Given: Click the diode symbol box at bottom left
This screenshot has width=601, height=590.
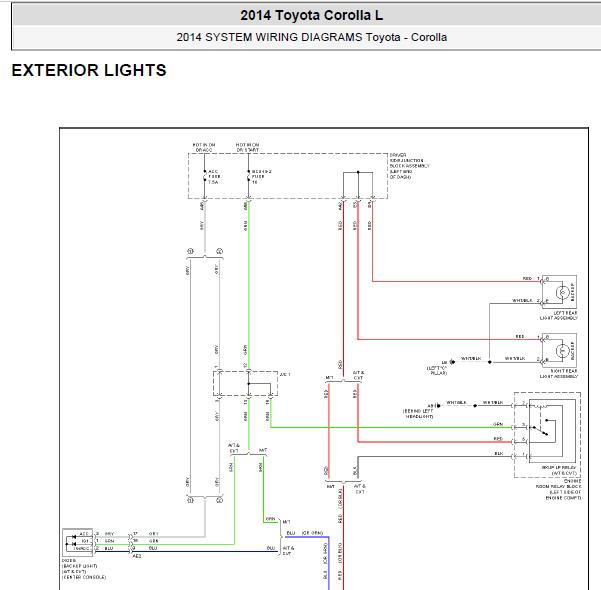Looking at the screenshot, I should coord(77,542).
